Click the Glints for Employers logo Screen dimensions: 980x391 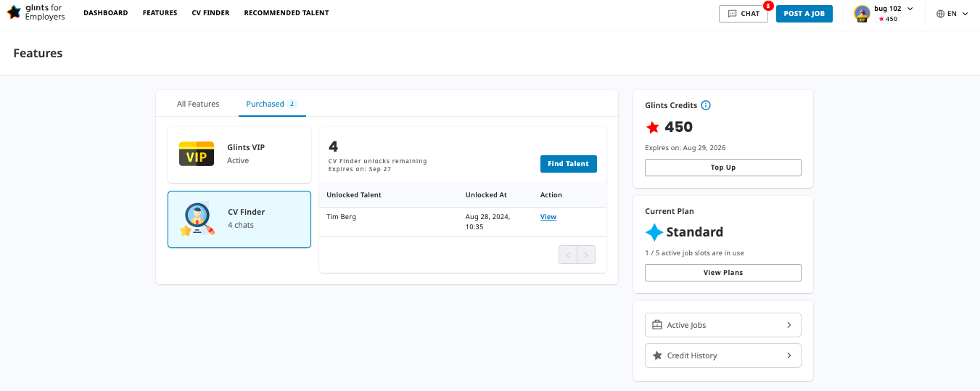36,12
